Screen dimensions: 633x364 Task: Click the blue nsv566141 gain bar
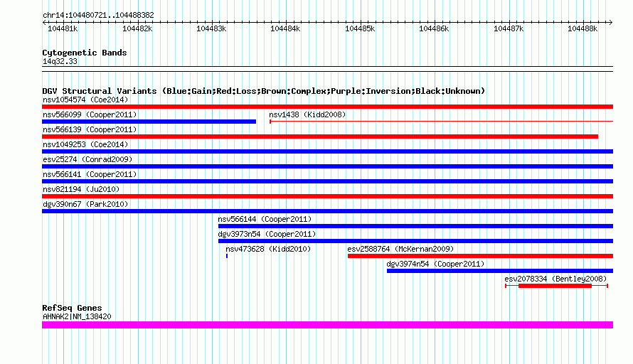327,181
